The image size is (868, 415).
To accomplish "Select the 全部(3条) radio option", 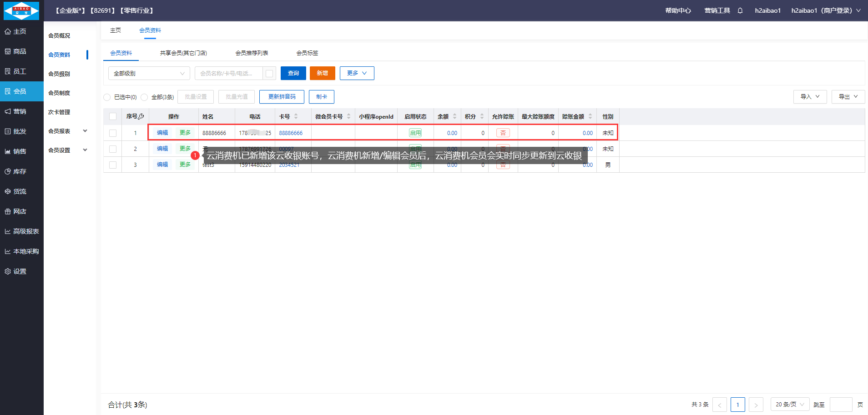I will click(x=144, y=97).
